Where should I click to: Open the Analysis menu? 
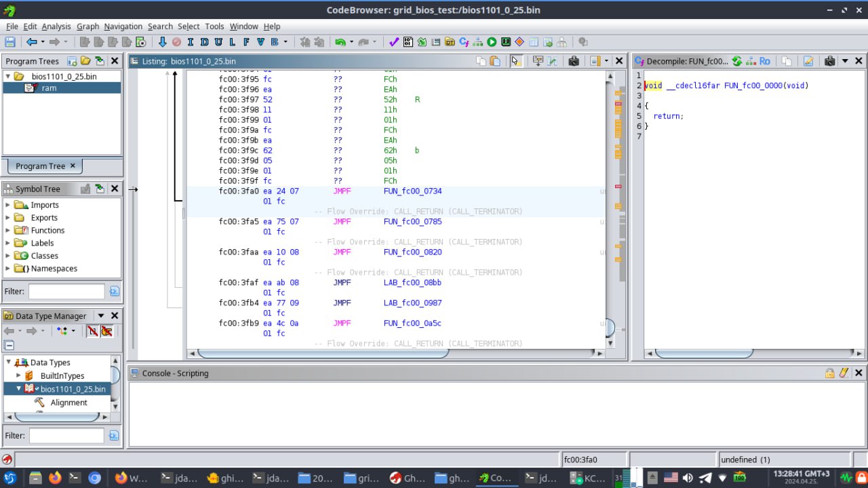point(56,26)
